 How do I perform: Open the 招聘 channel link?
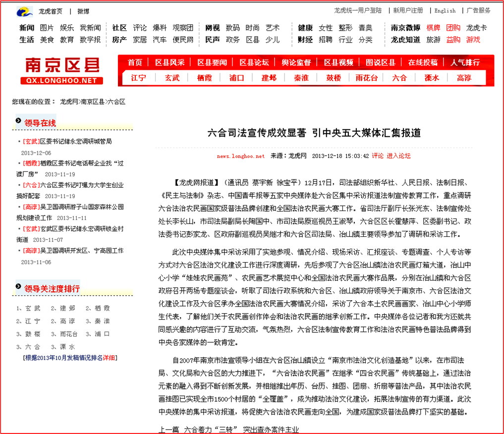tap(326, 40)
